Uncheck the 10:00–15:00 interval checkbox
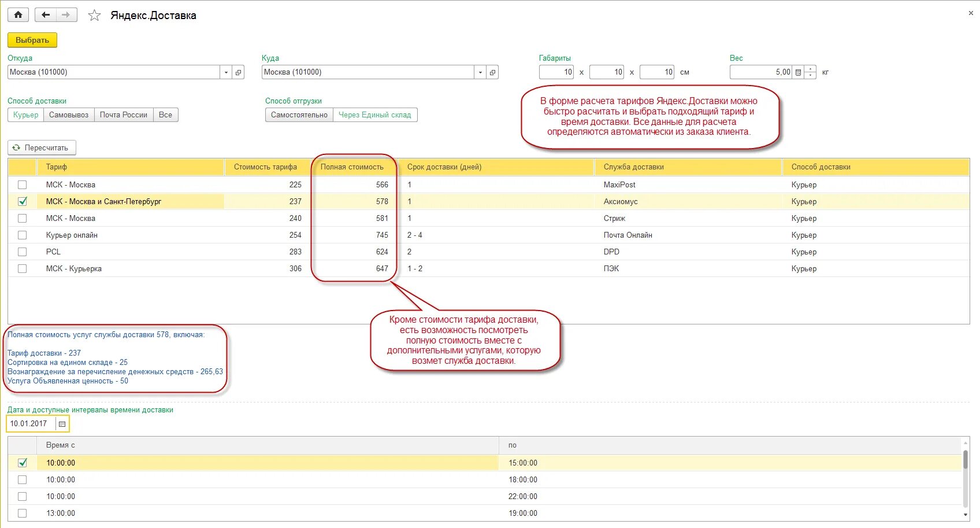The image size is (980, 528). [x=22, y=463]
